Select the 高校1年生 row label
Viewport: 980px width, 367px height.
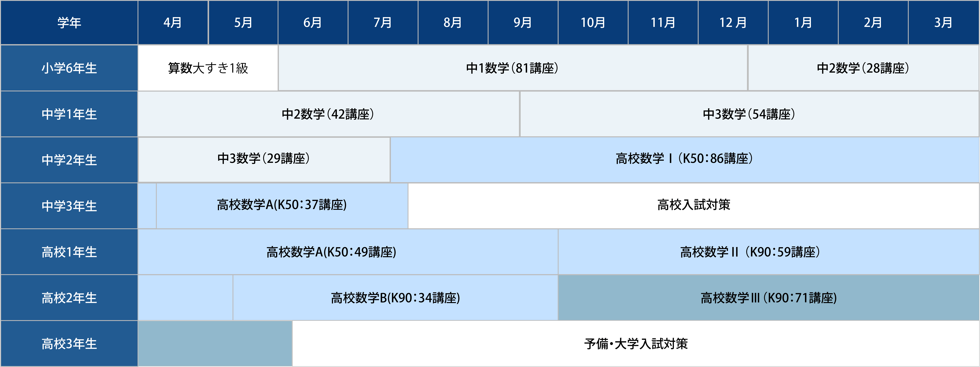(x=69, y=252)
